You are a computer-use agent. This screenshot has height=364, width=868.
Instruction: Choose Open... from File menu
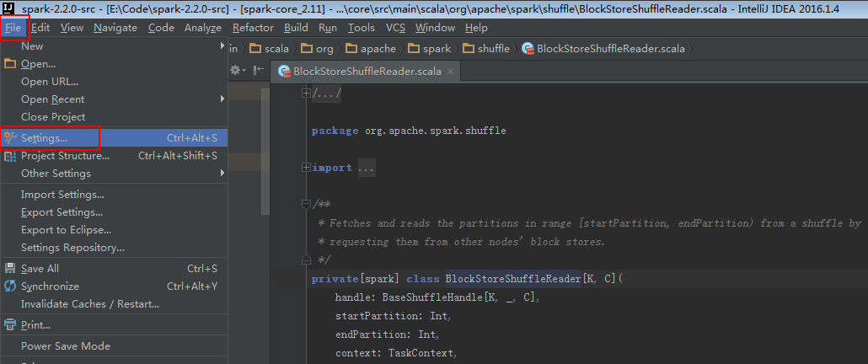(114, 64)
